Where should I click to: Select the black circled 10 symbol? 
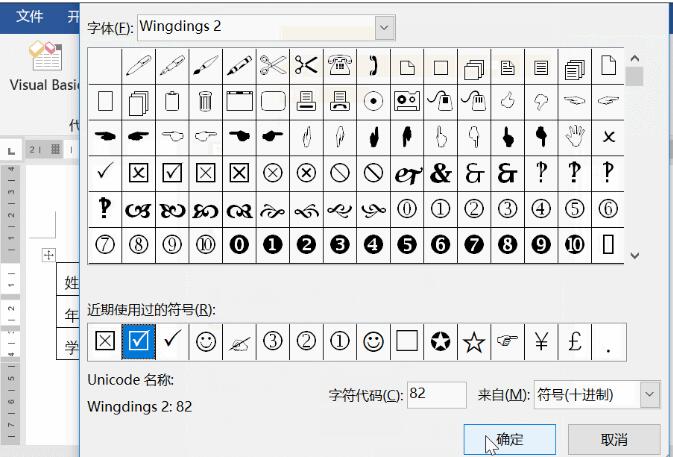coord(574,245)
